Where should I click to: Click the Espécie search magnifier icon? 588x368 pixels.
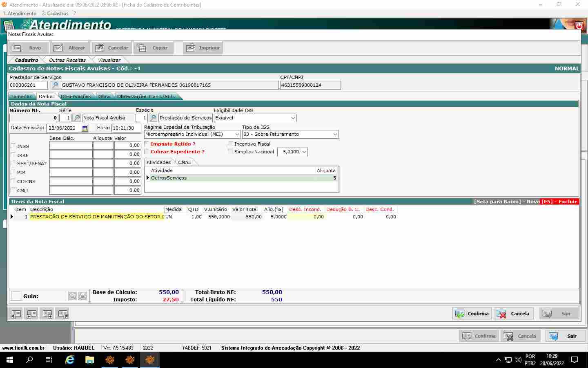coord(153,118)
